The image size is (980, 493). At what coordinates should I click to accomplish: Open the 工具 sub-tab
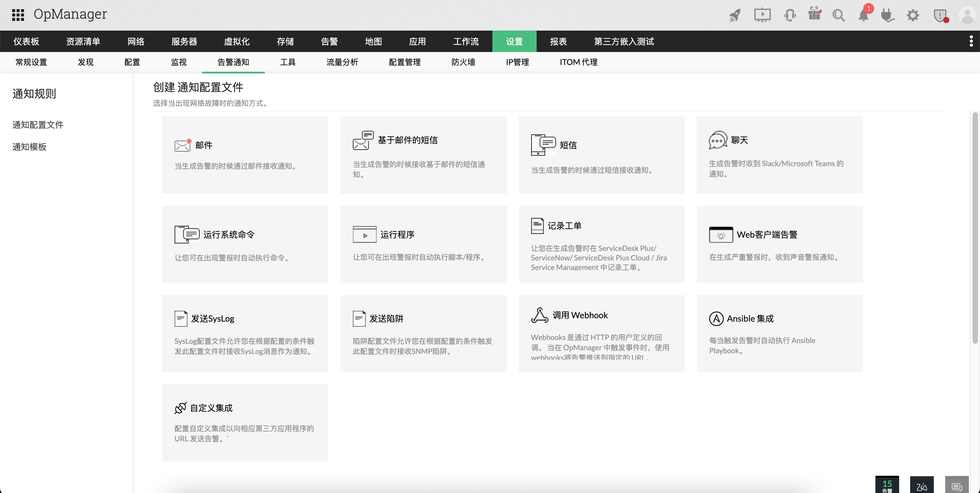(x=288, y=62)
